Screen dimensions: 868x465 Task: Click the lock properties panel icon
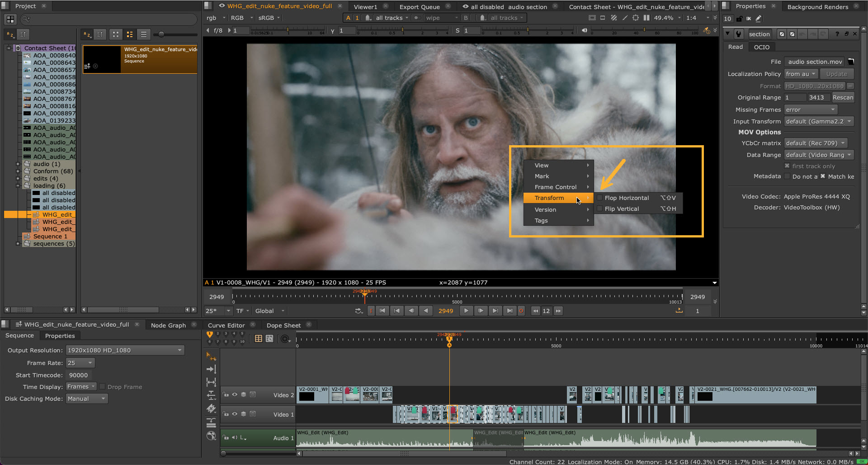739,19
